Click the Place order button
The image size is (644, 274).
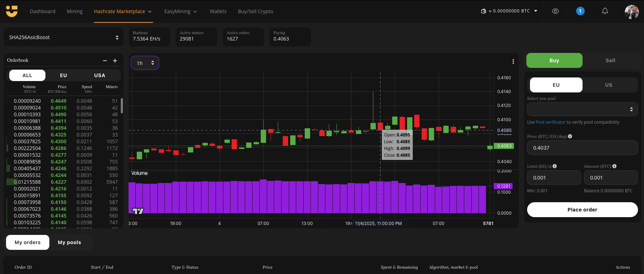(x=582, y=210)
